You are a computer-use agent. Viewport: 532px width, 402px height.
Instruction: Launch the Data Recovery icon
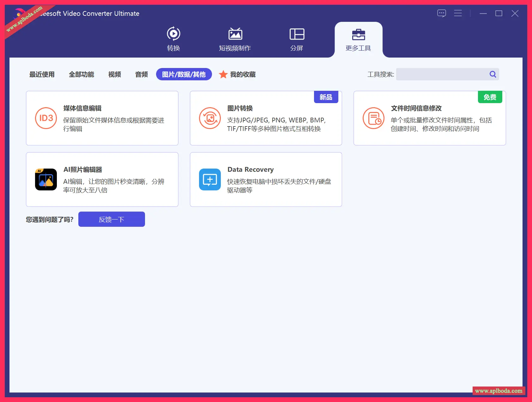point(210,179)
